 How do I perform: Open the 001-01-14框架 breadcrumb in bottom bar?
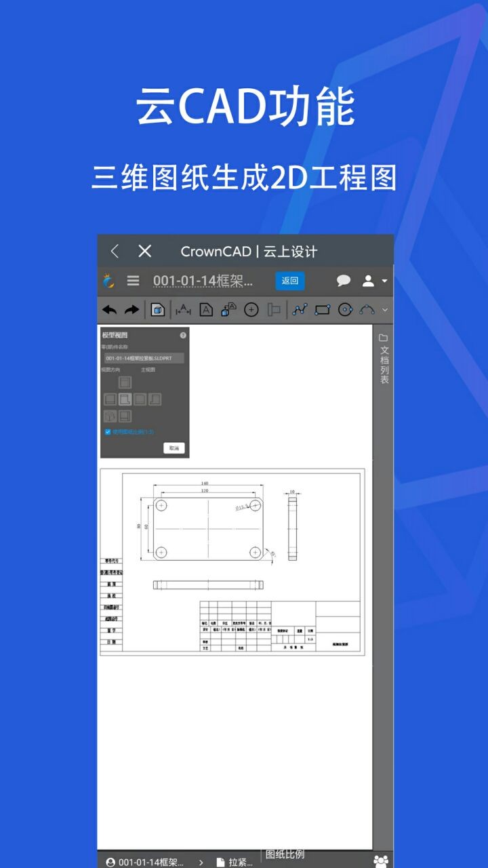coord(145,862)
